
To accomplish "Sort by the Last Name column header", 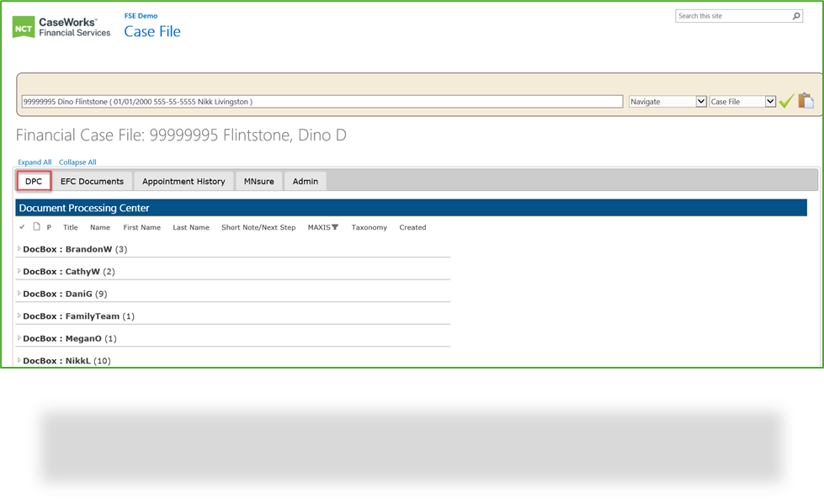I will point(190,227).
